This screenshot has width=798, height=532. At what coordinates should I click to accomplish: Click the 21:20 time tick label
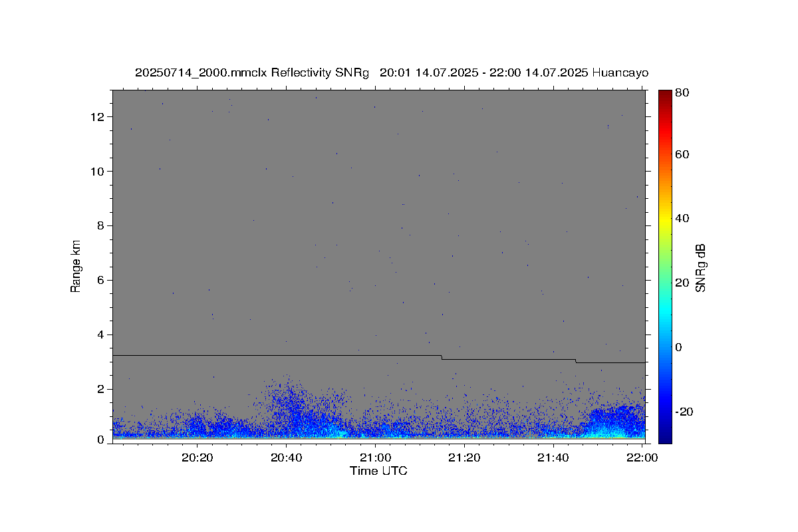[464, 458]
